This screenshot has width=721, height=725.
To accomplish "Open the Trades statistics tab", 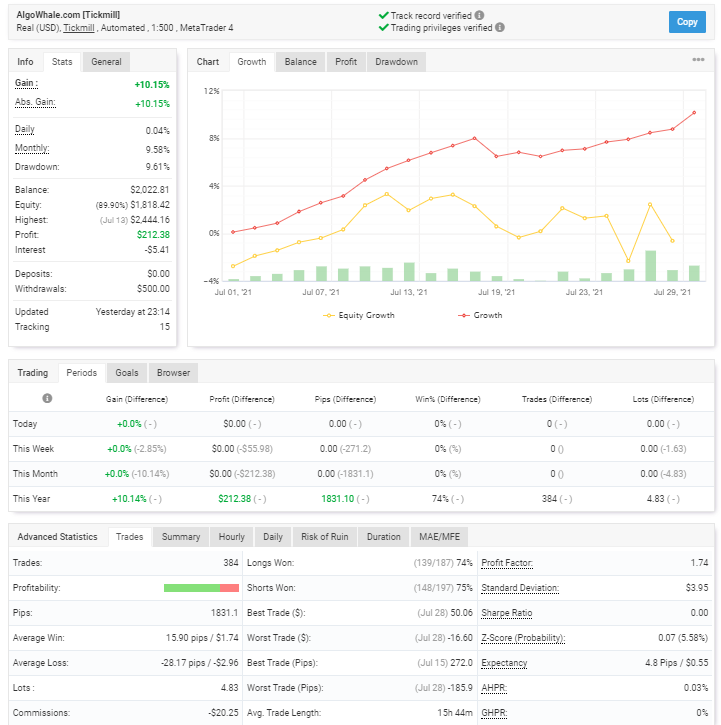I will coord(129,537).
